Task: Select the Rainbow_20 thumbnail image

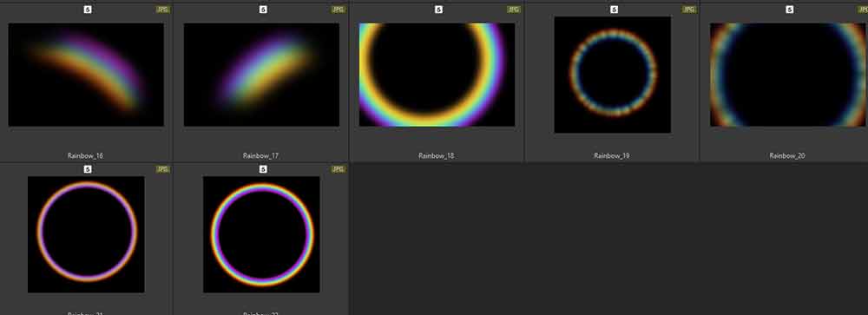Action: [788, 75]
